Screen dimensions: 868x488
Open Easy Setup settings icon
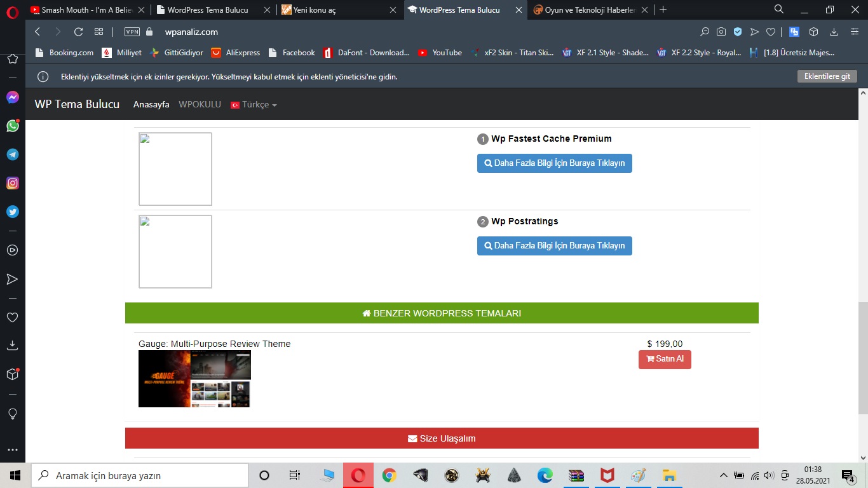[x=855, y=32]
